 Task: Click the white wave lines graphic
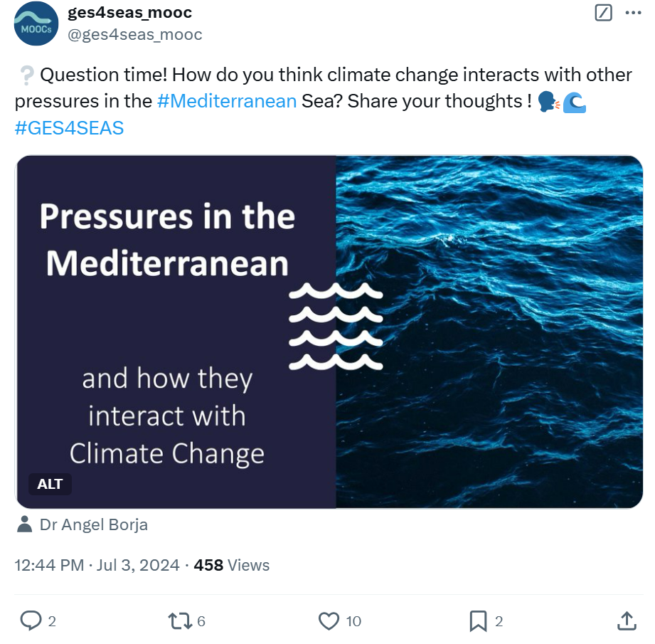(x=336, y=327)
